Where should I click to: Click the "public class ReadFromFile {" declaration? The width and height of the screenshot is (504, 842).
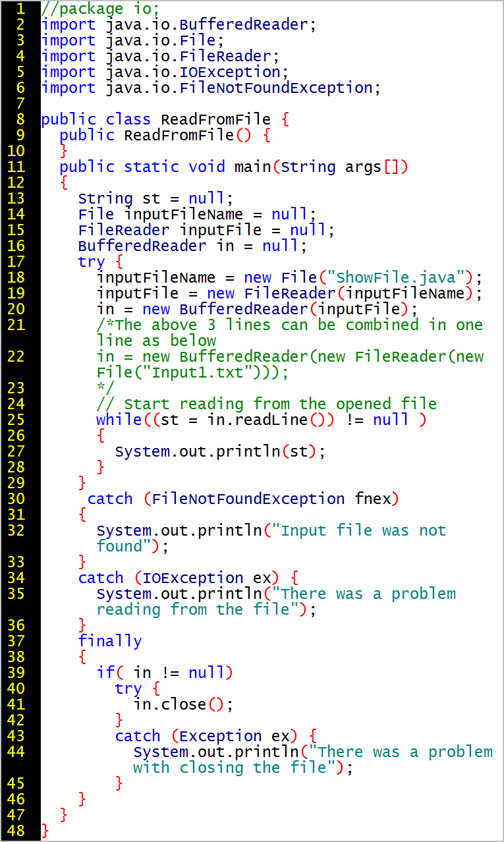coord(165,120)
